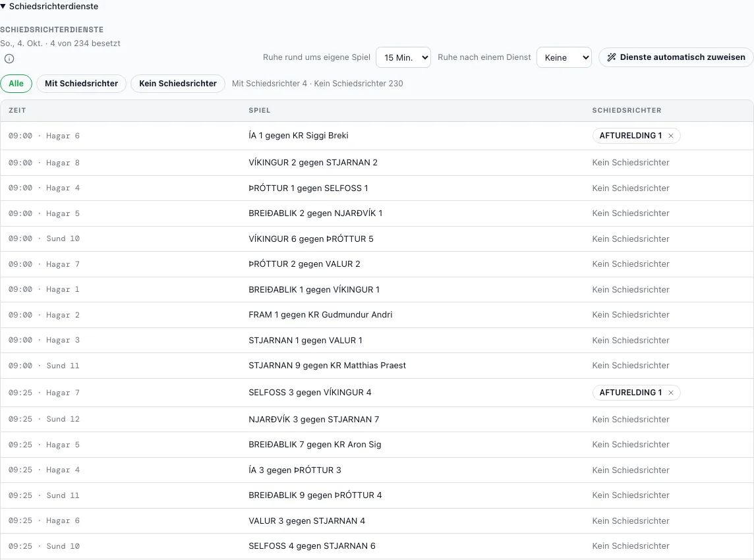Image resolution: width=754 pixels, height=560 pixels.
Task: Filter by Kein Schiedsrichter
Action: [x=178, y=83]
